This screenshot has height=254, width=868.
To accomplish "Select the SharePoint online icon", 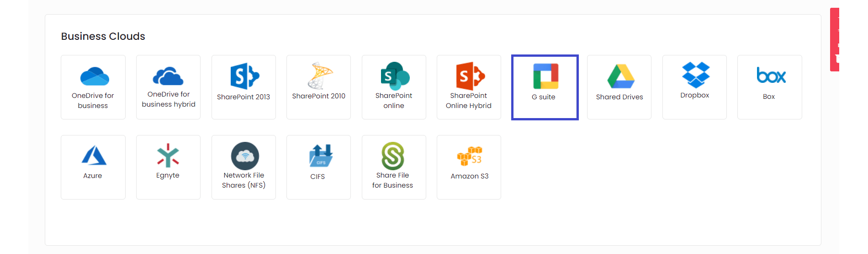I will pyautogui.click(x=395, y=76).
